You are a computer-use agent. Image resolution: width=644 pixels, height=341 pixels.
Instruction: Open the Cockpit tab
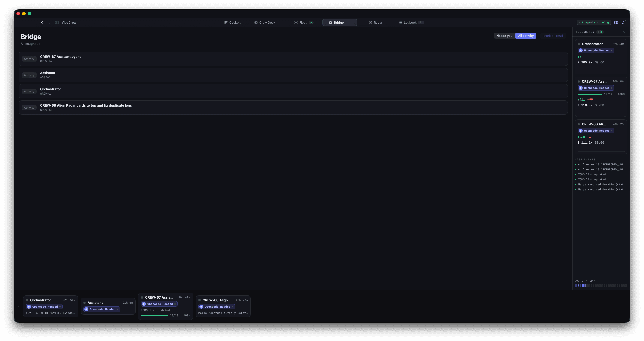pyautogui.click(x=232, y=23)
